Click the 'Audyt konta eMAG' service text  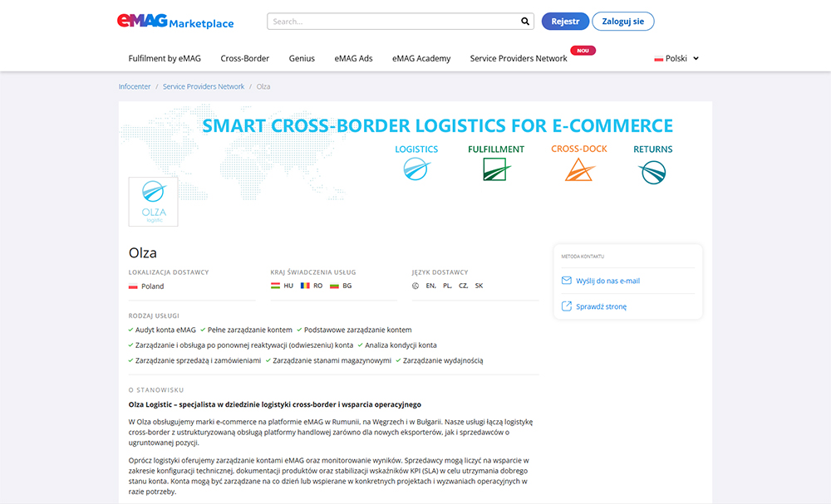point(165,330)
